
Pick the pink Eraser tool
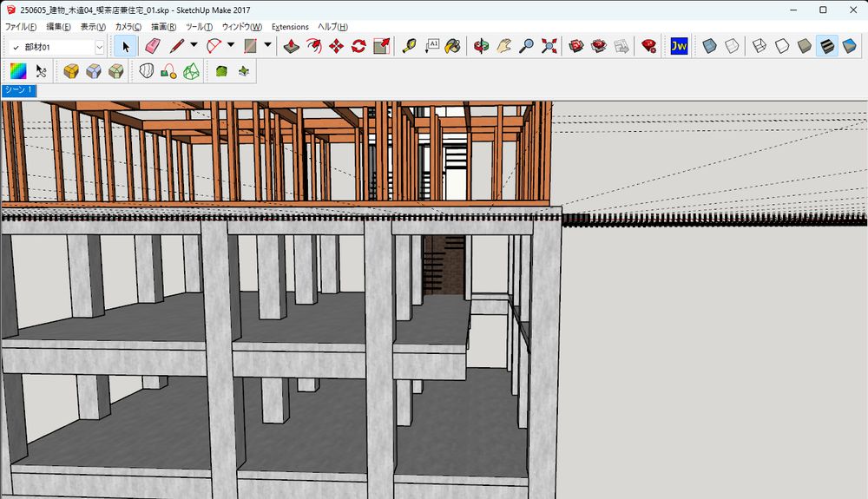[153, 46]
